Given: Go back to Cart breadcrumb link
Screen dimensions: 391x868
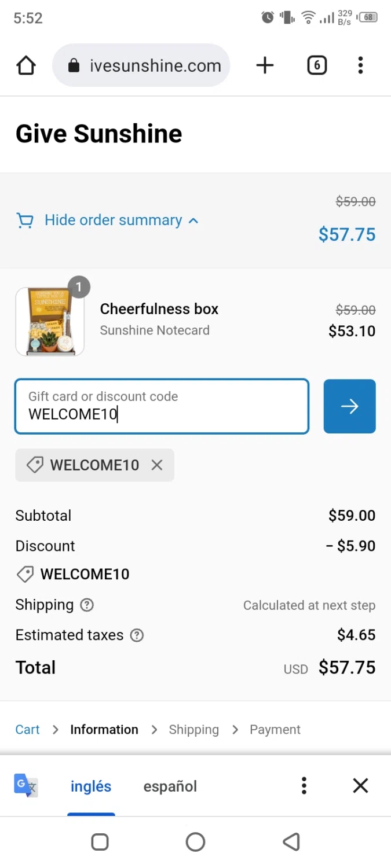Looking at the screenshot, I should [x=27, y=730].
